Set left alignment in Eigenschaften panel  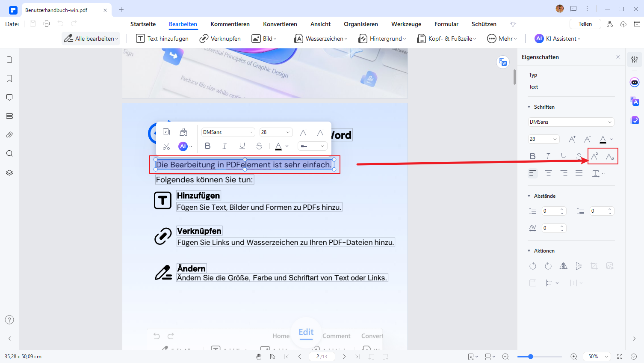pyautogui.click(x=533, y=173)
